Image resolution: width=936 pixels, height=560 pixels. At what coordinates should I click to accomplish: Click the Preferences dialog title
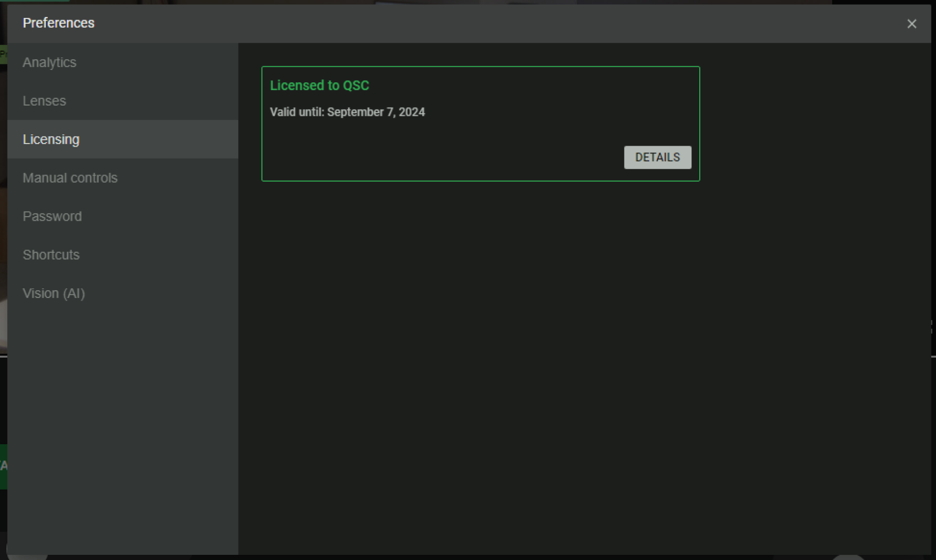59,23
